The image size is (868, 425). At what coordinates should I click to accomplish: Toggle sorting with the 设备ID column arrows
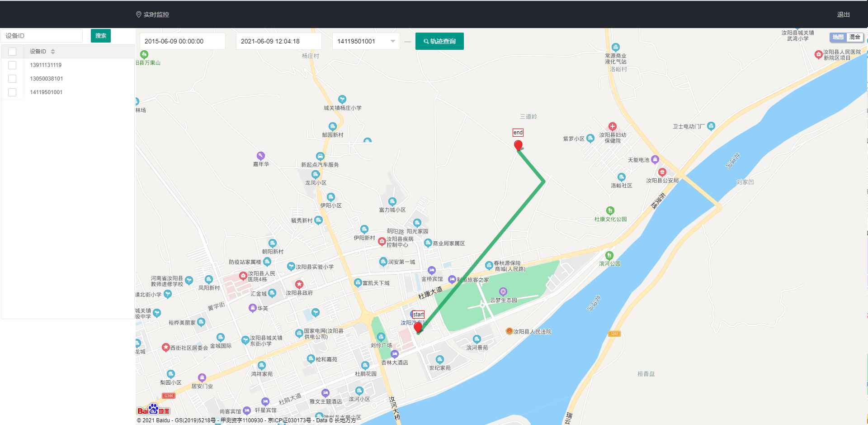[53, 51]
